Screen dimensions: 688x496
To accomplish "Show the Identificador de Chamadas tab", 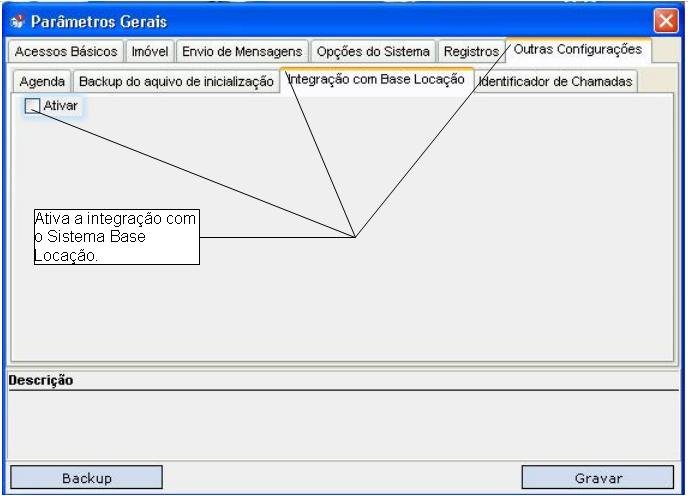I will tap(556, 82).
